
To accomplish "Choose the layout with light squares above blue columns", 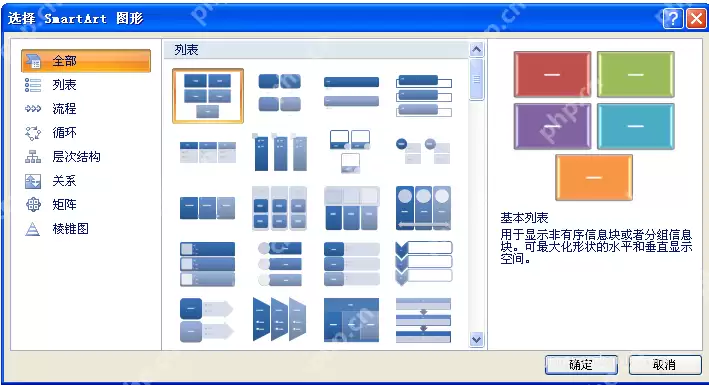I will click(351, 208).
